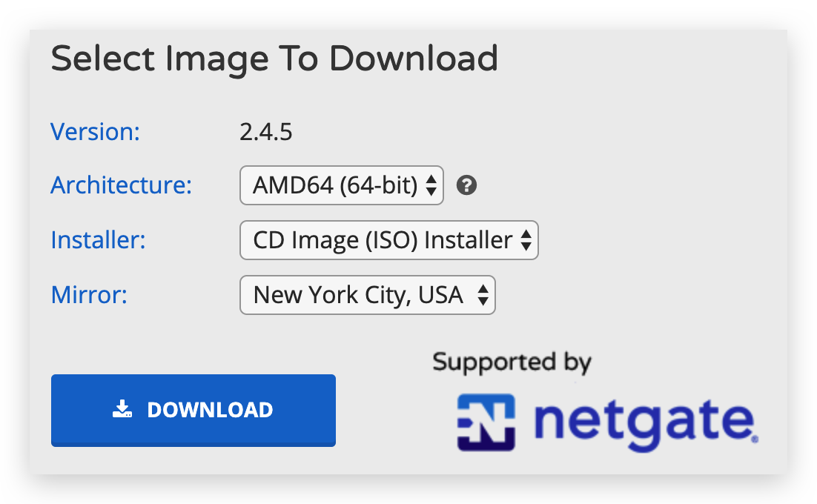Click the Installer: label
This screenshot has height=504, width=817.
point(98,240)
